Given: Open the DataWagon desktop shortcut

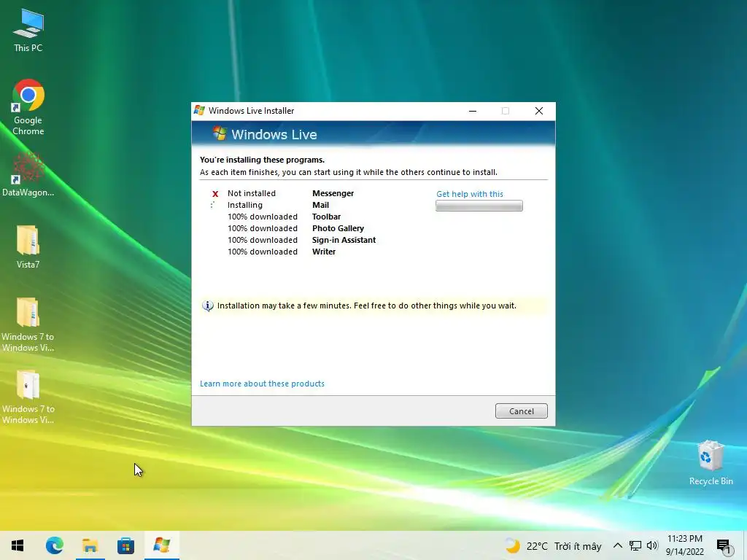Looking at the screenshot, I should tap(28, 175).
